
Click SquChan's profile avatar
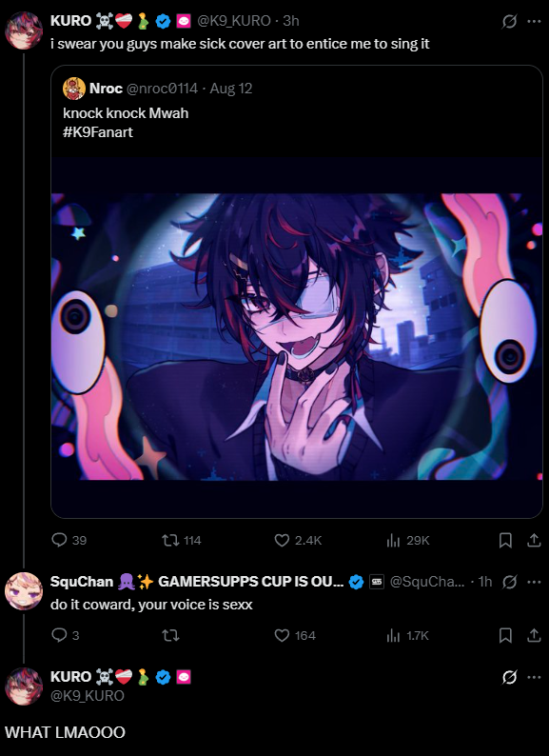point(24,591)
